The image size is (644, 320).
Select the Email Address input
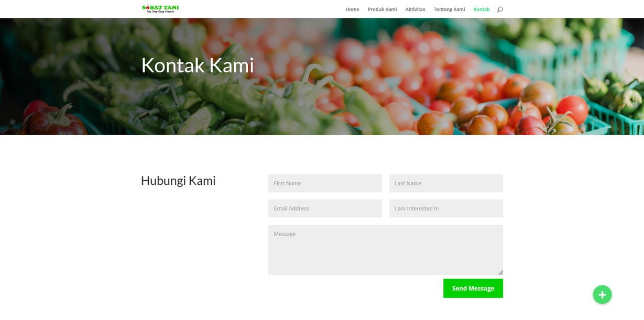coord(325,208)
